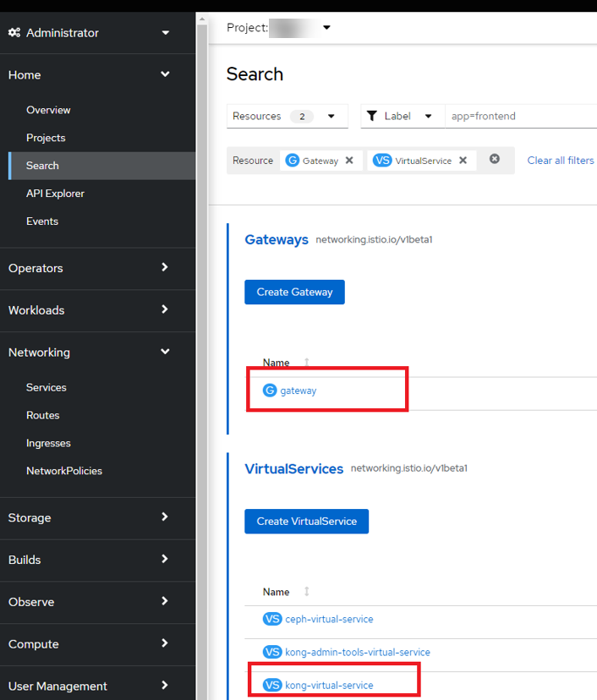Sort Gateways by Name column arrow

pos(307,362)
